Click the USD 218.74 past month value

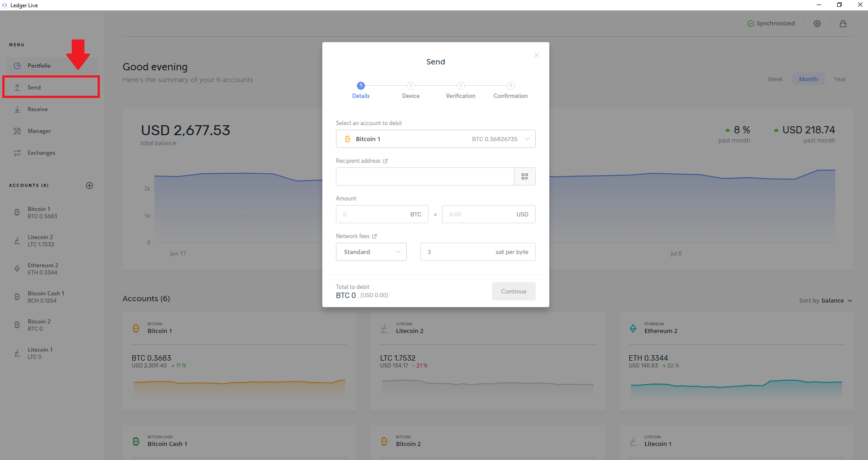tap(809, 130)
